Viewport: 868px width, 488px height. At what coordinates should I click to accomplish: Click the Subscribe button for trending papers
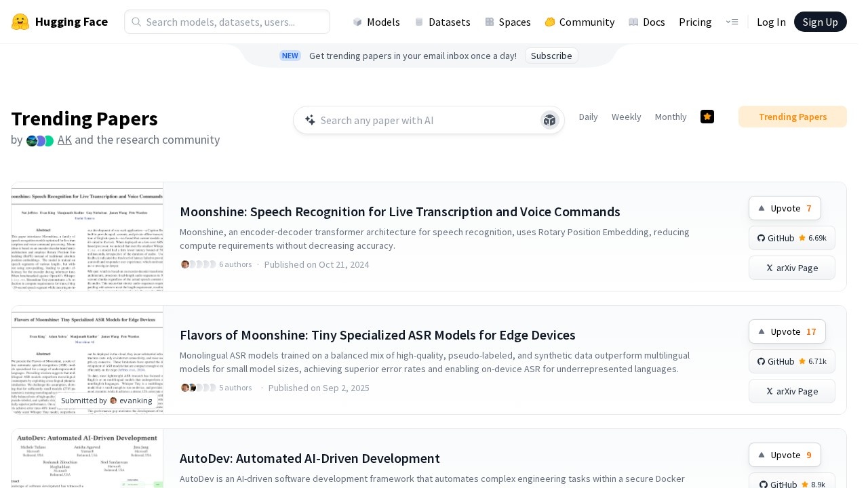tap(551, 56)
